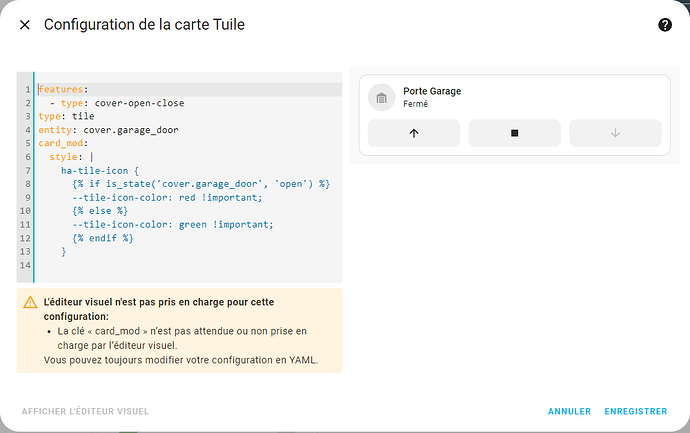Open the help icon for card configuration
The image size is (690, 433).
[x=665, y=25]
